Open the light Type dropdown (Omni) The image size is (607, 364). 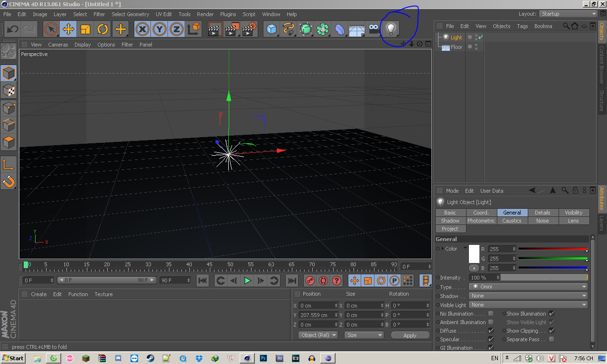coord(528,287)
